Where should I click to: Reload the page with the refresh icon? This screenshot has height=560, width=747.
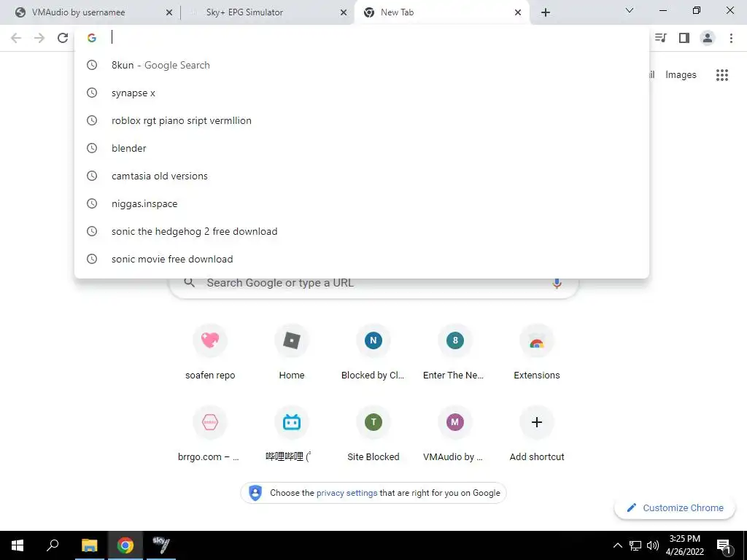coord(63,38)
